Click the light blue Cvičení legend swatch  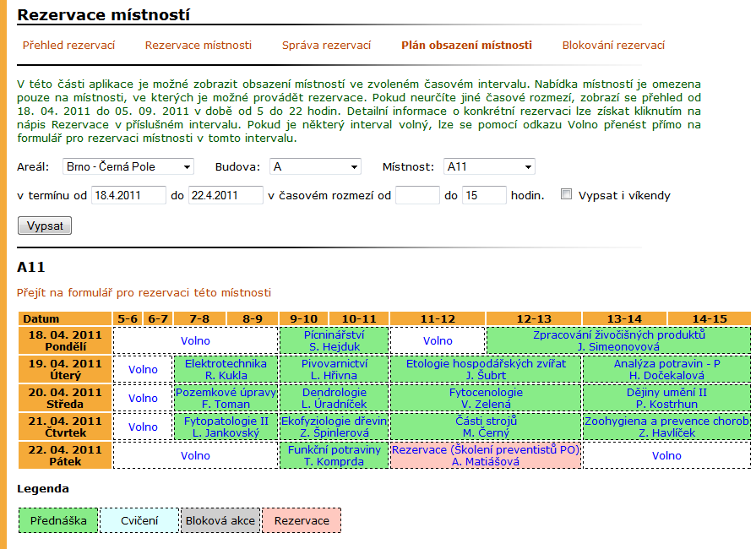point(139,520)
